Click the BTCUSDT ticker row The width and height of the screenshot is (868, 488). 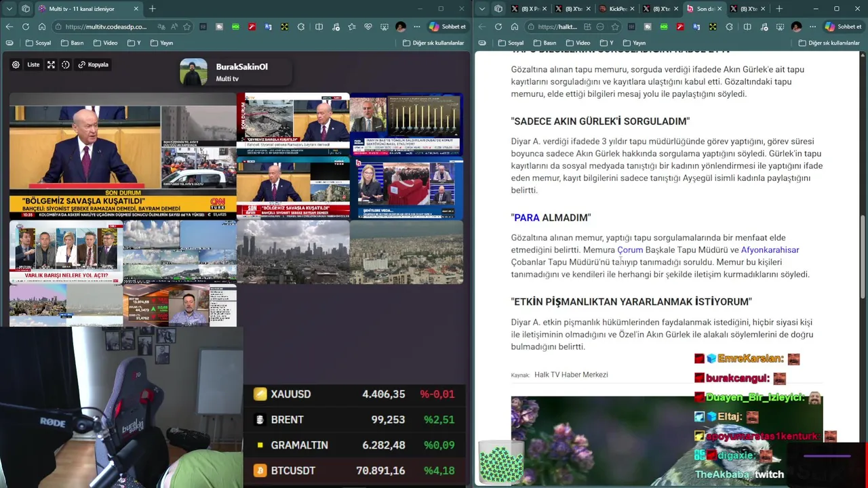pyautogui.click(x=355, y=470)
